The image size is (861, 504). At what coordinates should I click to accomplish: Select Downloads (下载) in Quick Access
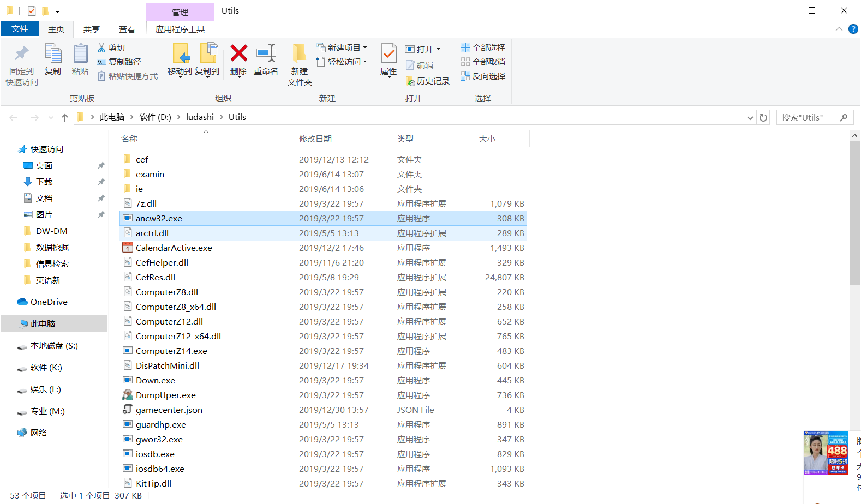pos(44,182)
